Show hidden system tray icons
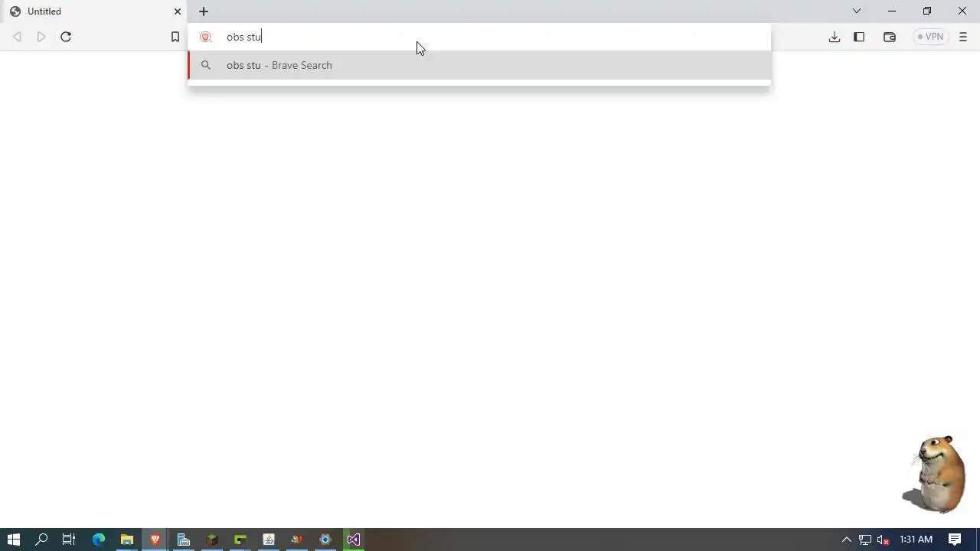 846,540
